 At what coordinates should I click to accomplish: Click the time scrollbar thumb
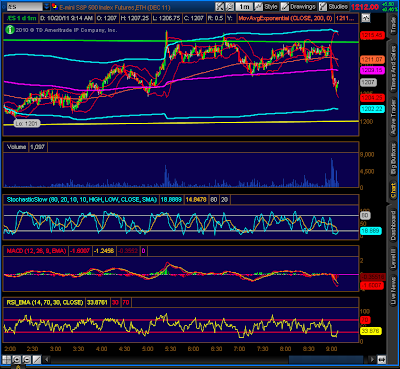click(x=326, y=360)
